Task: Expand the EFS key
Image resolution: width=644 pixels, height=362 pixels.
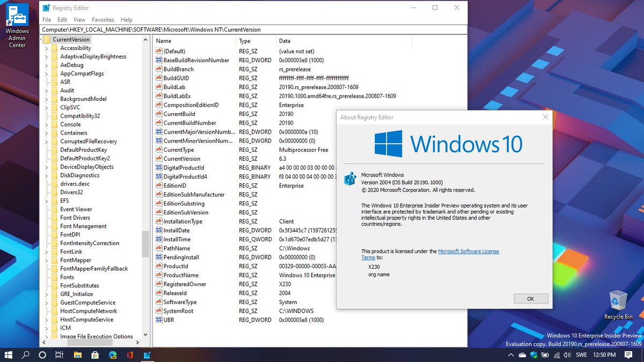Action: [47, 201]
